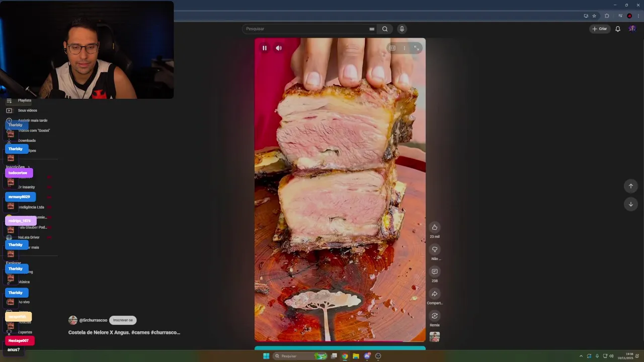Open the Criar menu
The height and width of the screenshot is (362, 644).
click(599, 29)
